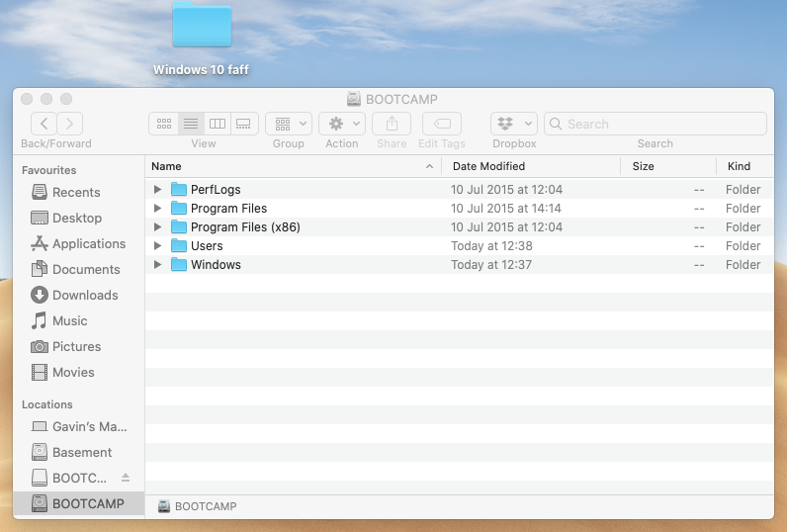Select the Windows 10 faff desktop folder

pyautogui.click(x=202, y=39)
